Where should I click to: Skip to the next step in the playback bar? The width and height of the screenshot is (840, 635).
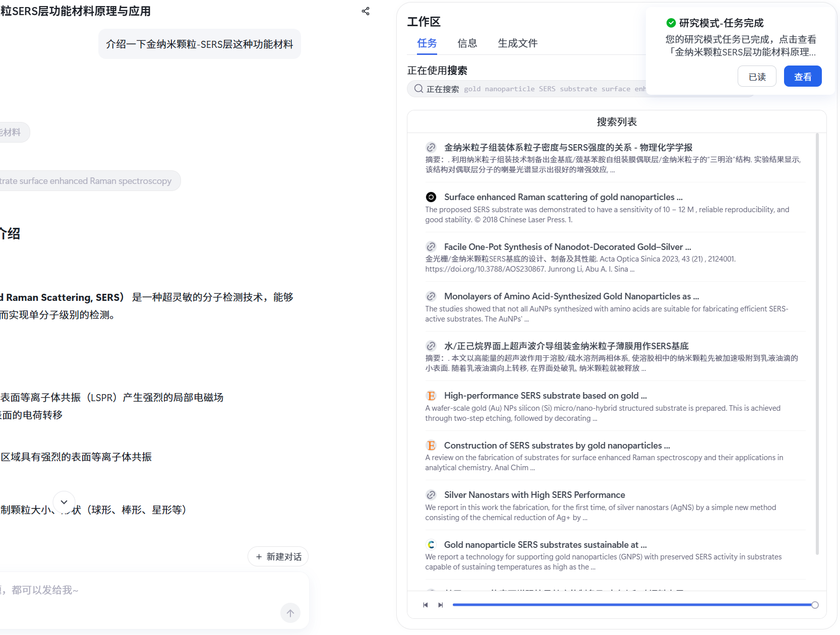tap(441, 605)
